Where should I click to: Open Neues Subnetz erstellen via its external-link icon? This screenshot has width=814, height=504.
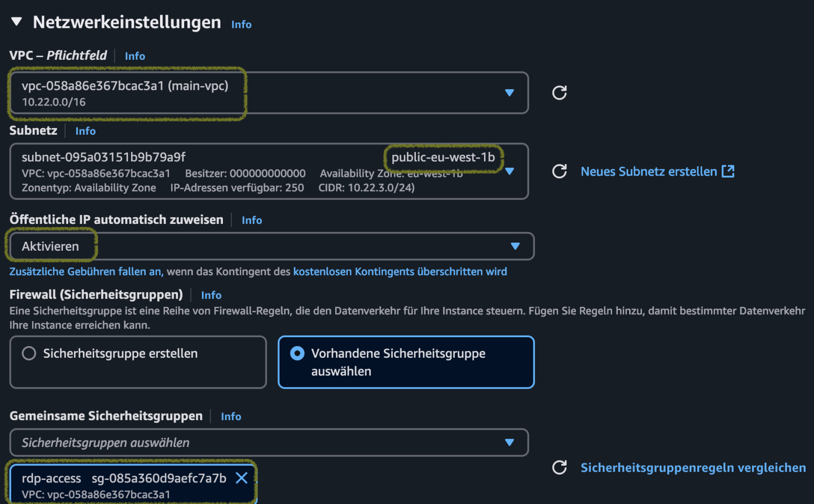tap(728, 171)
